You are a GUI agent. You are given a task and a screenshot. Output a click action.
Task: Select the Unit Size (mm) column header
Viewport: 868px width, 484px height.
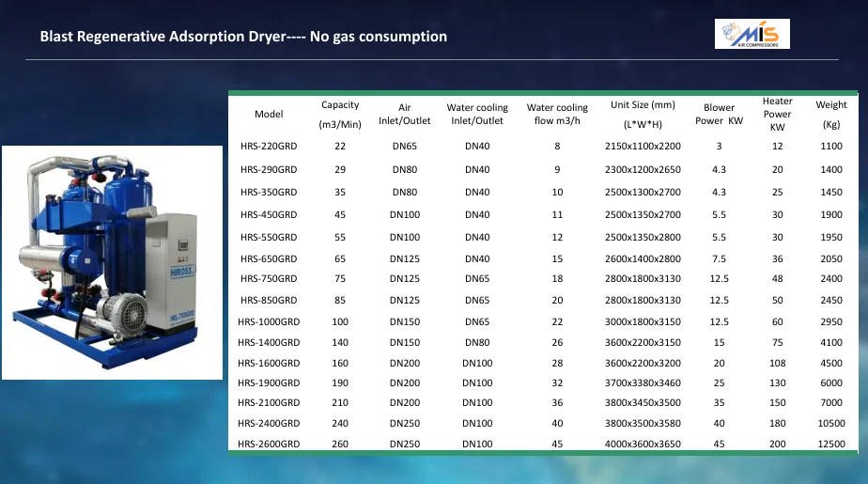[643, 115]
